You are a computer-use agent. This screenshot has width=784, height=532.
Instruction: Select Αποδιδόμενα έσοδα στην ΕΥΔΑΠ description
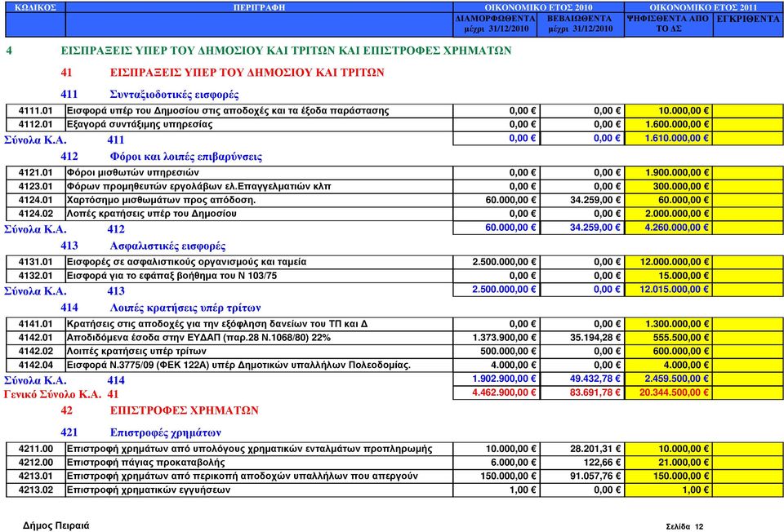[198, 338]
